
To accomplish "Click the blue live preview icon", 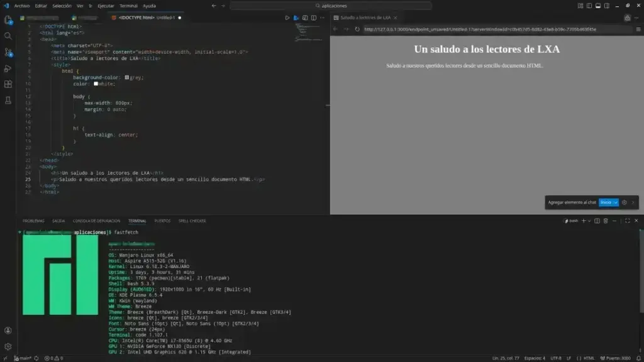I will point(296,18).
